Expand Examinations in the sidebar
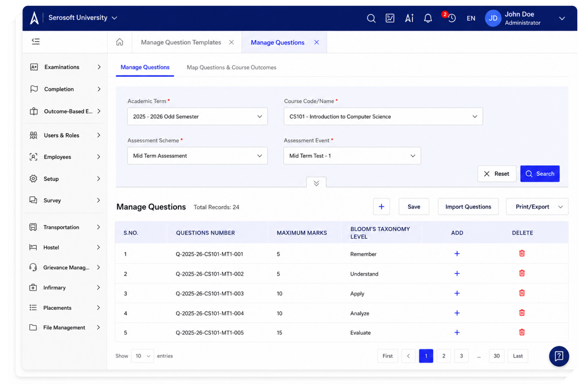 pos(66,67)
